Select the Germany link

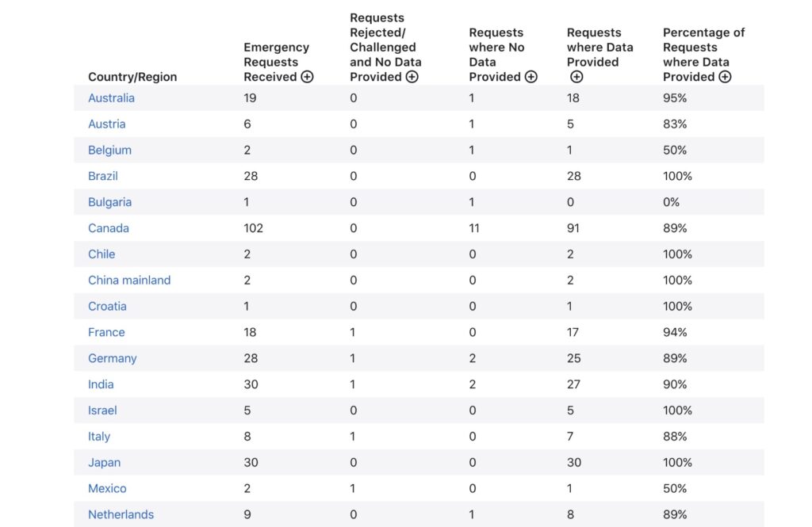pos(113,358)
